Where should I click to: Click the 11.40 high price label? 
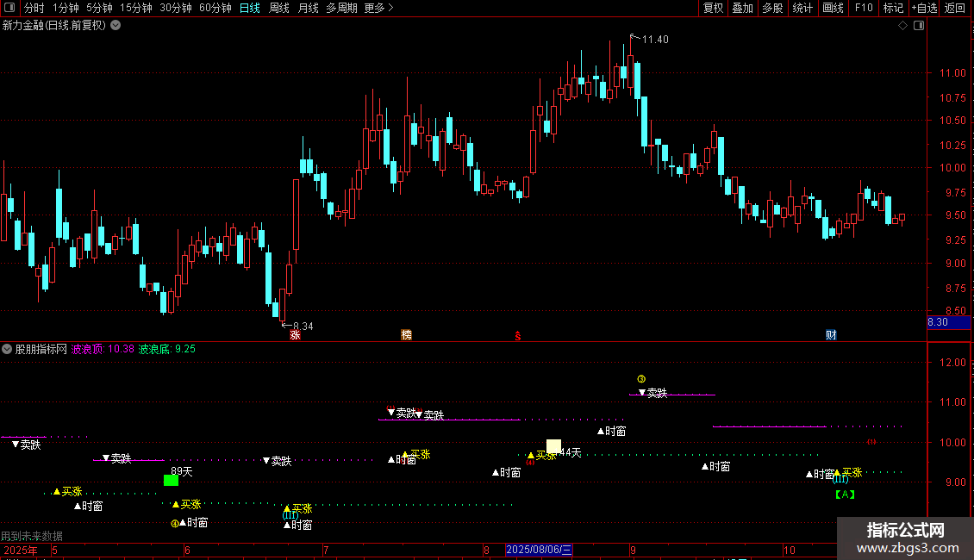pos(655,39)
